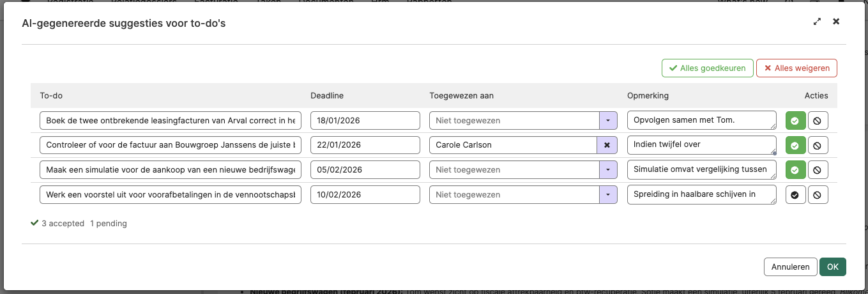Approve the Arval leasingfacturen to-do

tap(795, 120)
